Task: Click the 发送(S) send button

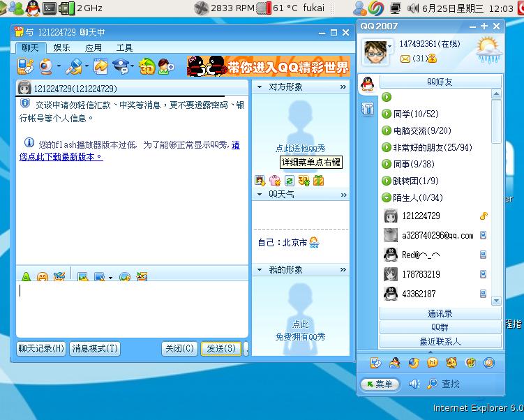Action: (221, 349)
